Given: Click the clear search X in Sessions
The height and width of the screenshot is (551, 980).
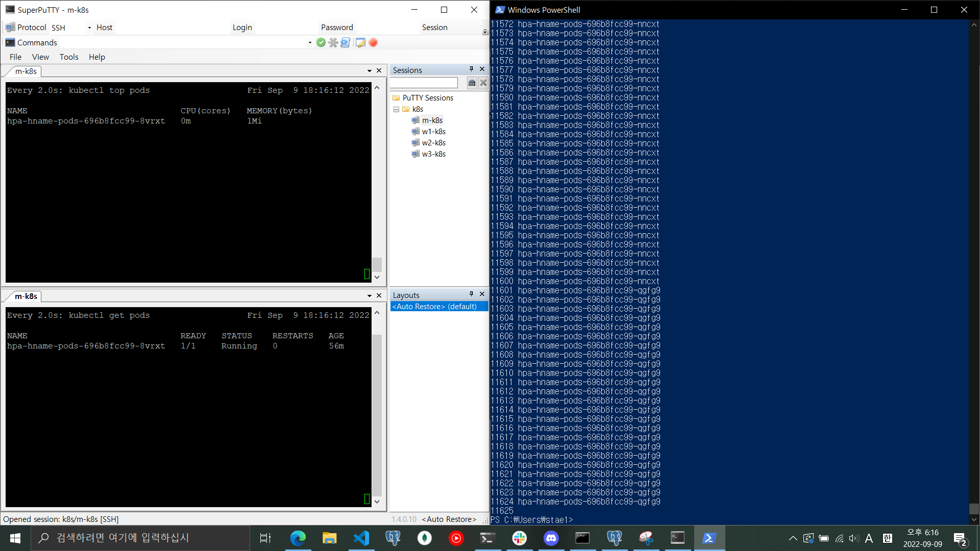Looking at the screenshot, I should [483, 83].
